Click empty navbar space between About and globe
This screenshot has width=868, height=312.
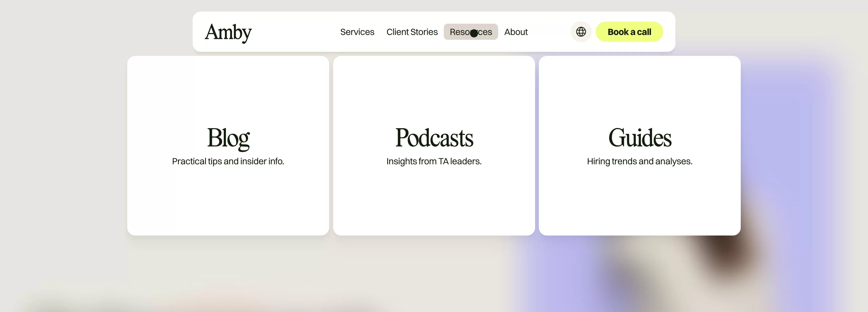coord(549,32)
